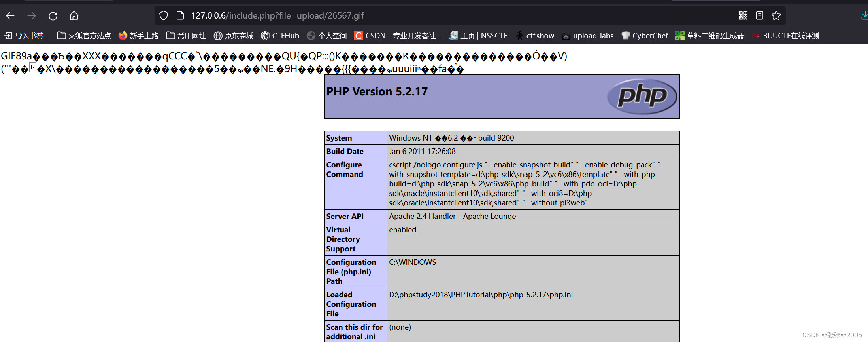868x342 pixels.
Task: Select 'Scan this dir for additional .ini' label
Action: [355, 332]
